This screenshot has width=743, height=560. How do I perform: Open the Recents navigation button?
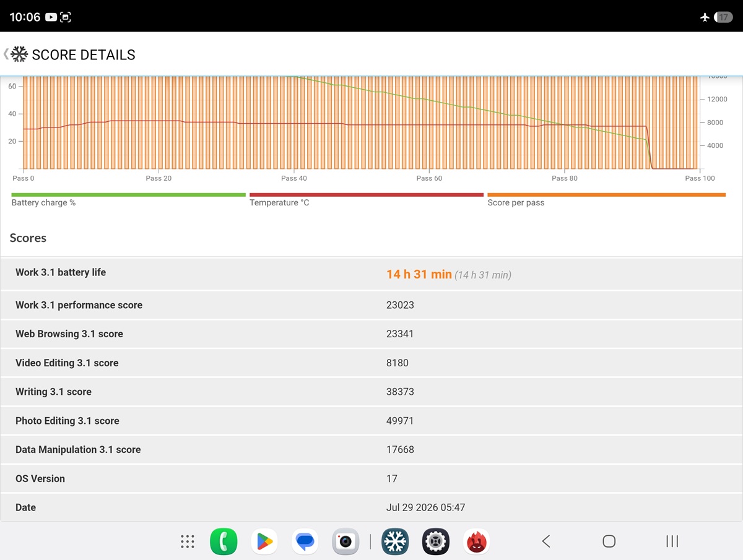[672, 541]
